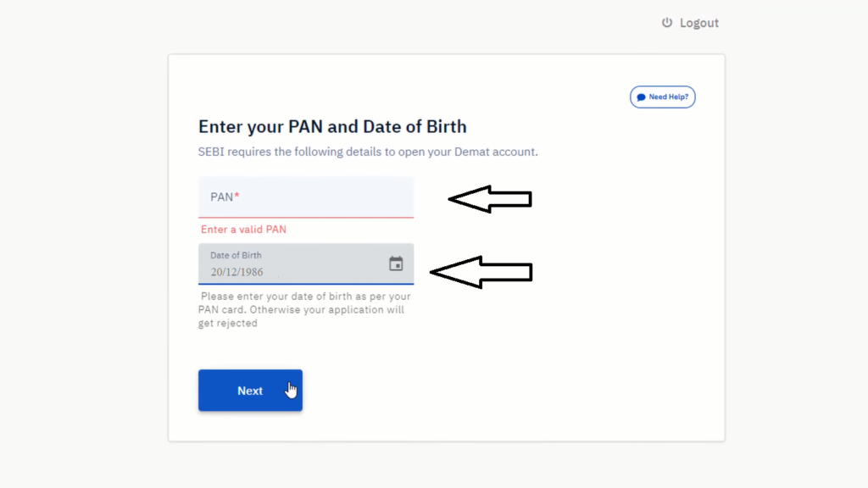The width and height of the screenshot is (868, 488).
Task: Click the Logout text link
Action: coord(699,23)
